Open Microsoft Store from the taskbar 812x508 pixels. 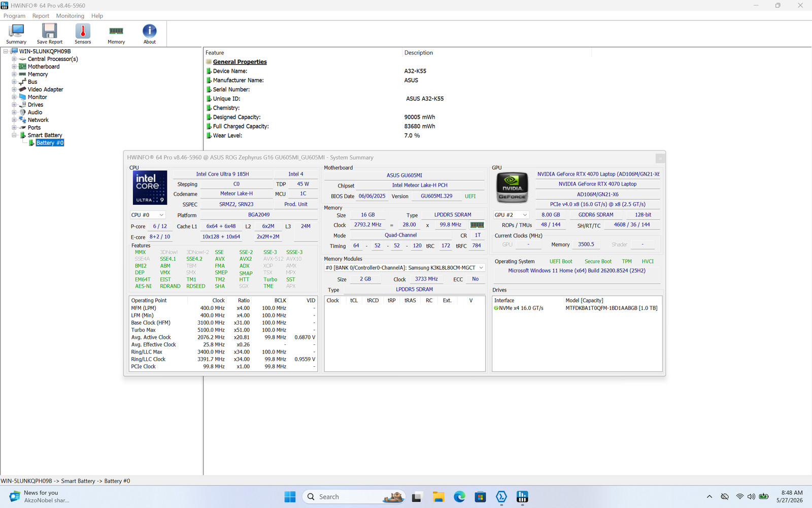[x=480, y=497]
